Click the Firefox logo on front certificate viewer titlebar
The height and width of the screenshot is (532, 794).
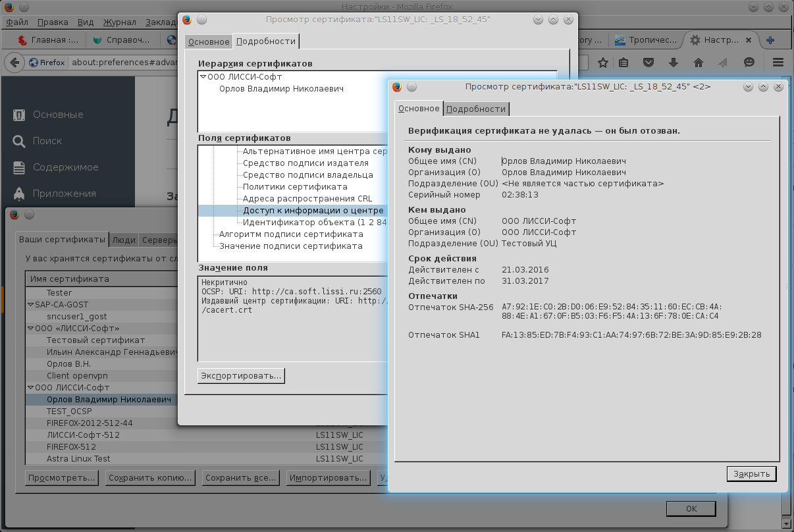point(397,87)
